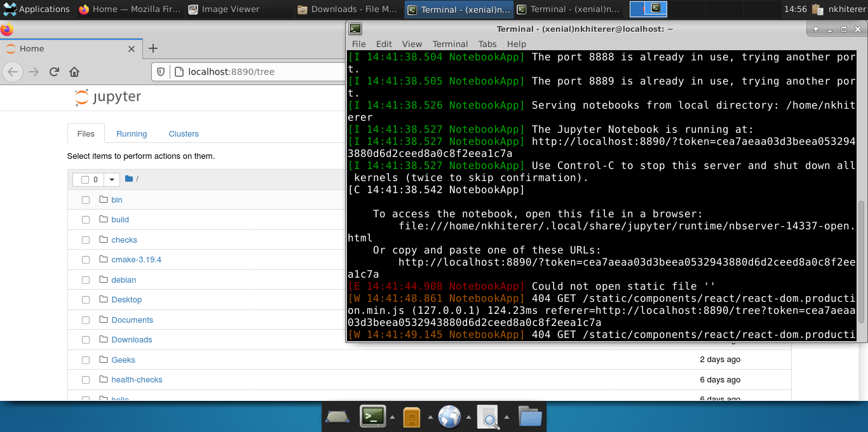Viewport: 868px width, 432px height.
Task: Open the terminal View menu
Action: pyautogui.click(x=412, y=44)
